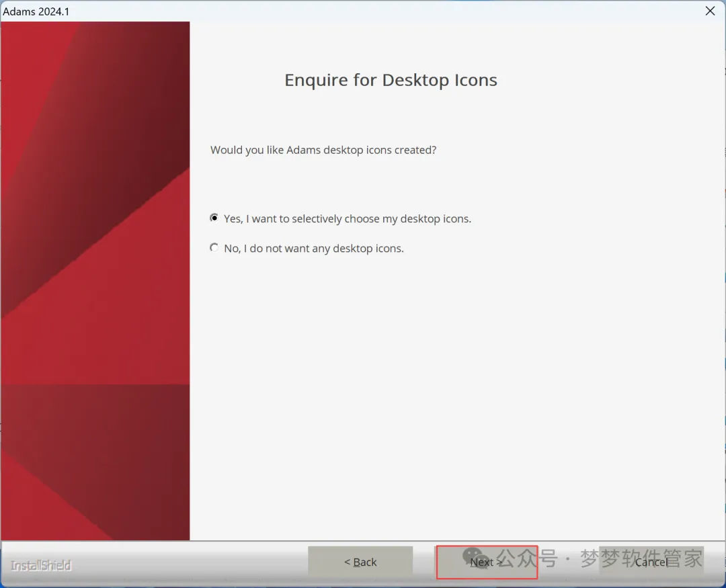Click the InstallShield label
726x588 pixels.
click(x=41, y=565)
